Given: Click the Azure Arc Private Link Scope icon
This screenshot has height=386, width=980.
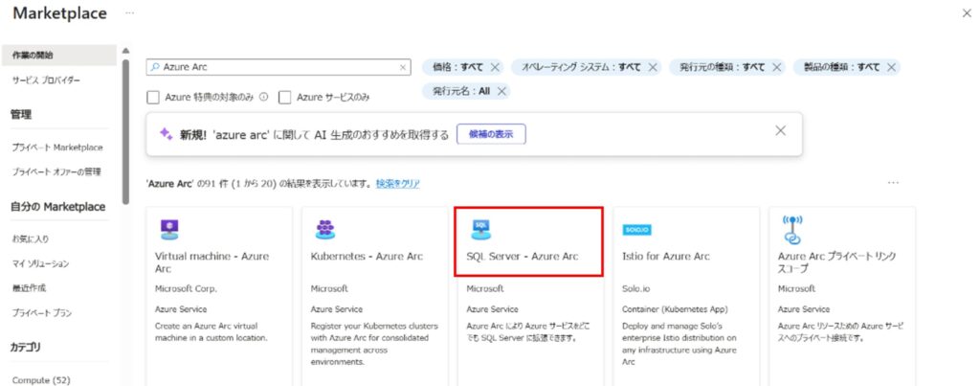Looking at the screenshot, I should pyautogui.click(x=791, y=230).
